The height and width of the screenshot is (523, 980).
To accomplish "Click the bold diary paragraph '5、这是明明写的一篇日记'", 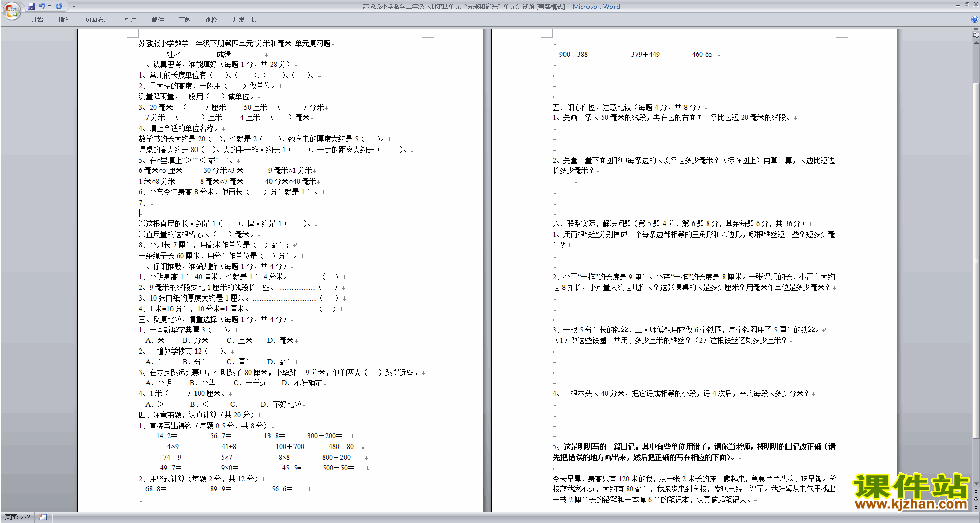I will tap(694, 452).
